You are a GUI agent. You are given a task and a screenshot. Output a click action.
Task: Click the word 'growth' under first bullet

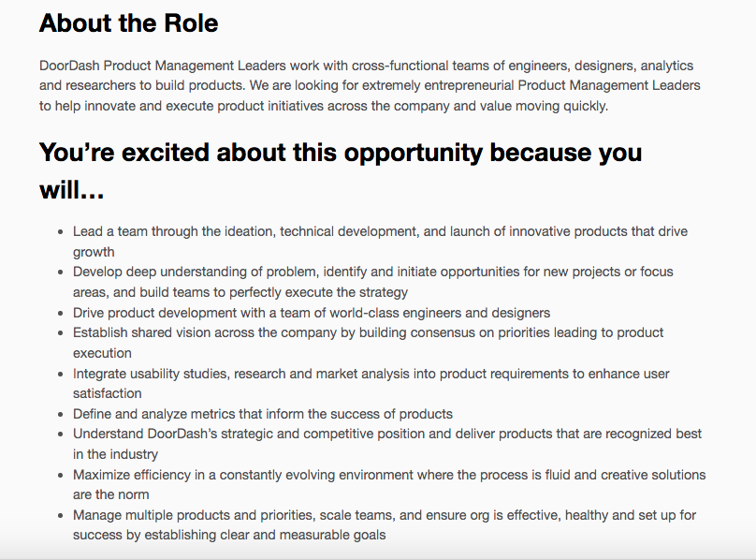click(x=94, y=252)
